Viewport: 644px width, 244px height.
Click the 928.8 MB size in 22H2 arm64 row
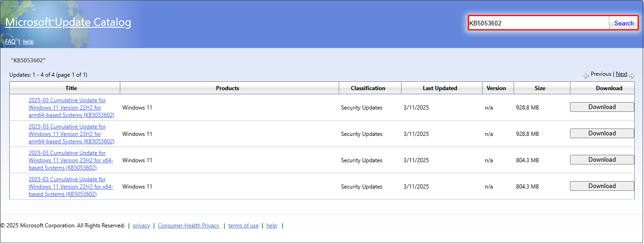[527, 108]
